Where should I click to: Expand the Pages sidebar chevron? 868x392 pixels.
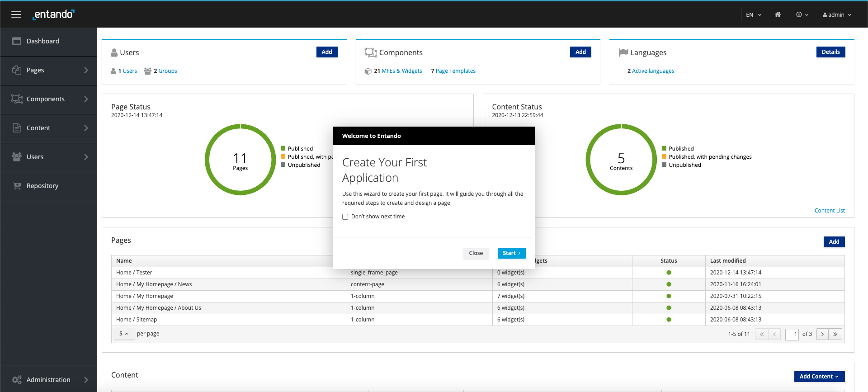(x=86, y=70)
